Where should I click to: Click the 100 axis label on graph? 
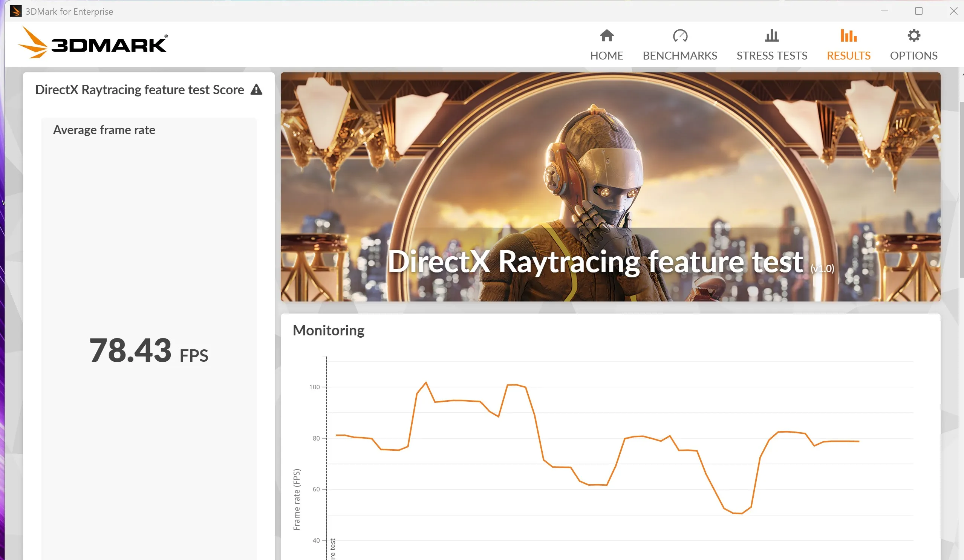pos(314,387)
